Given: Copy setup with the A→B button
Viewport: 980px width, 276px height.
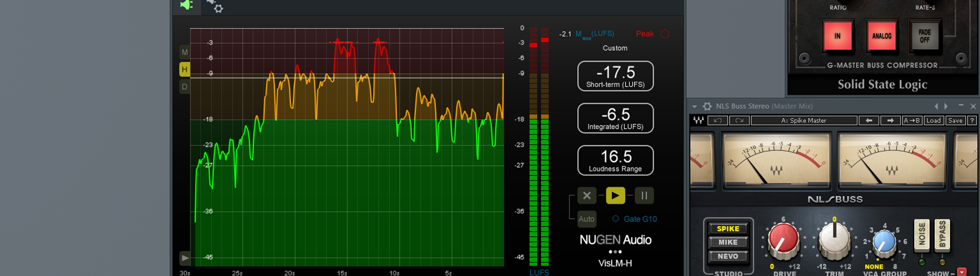Looking at the screenshot, I should (x=912, y=120).
